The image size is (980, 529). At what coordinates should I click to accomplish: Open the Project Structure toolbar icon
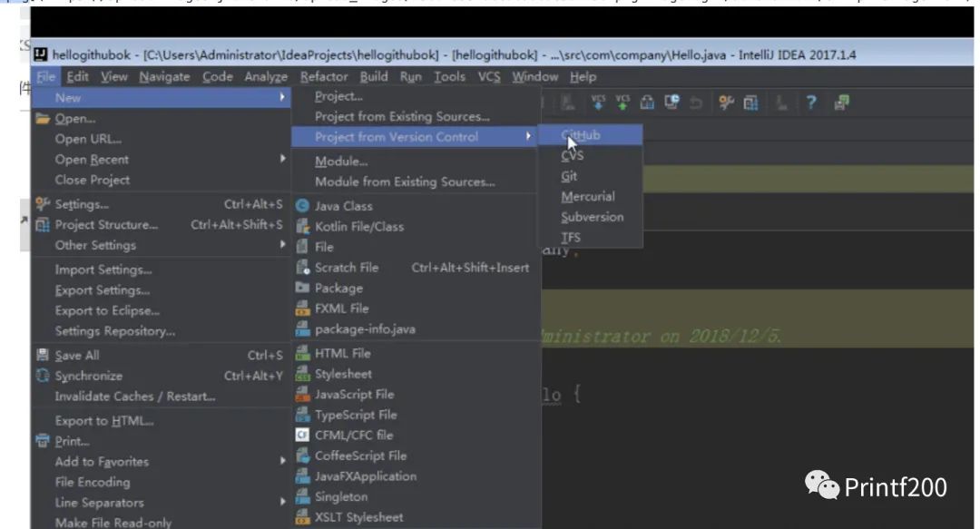click(x=750, y=103)
